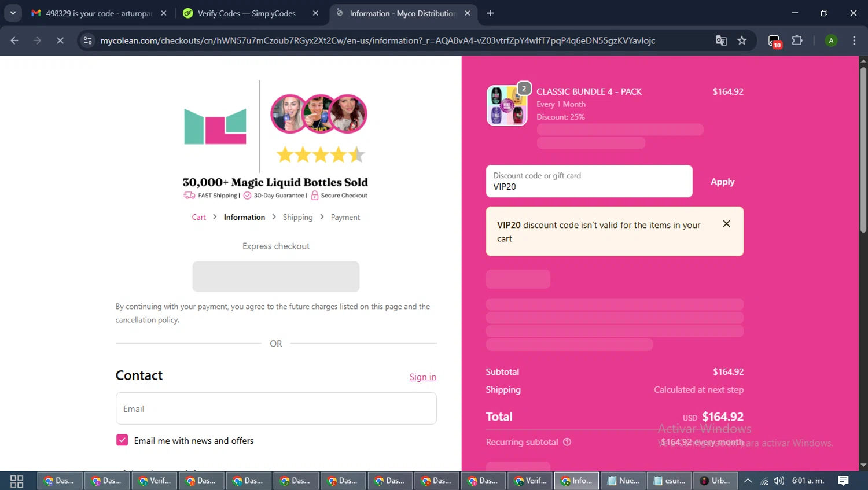Click the scrollbar down arrow
This screenshot has width=868, height=490.
(863, 465)
